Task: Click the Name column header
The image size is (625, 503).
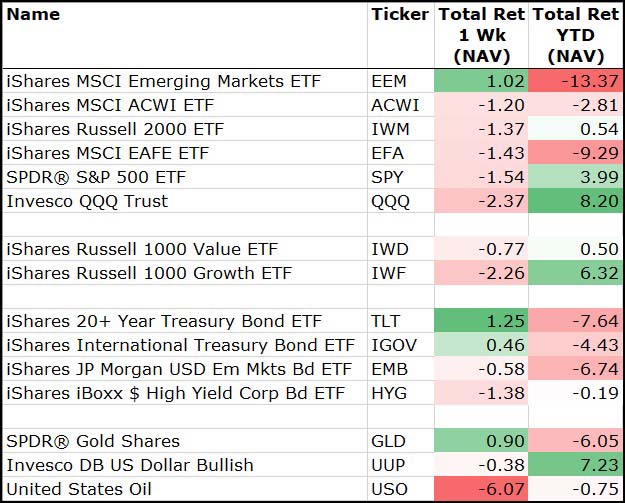Action: (34, 14)
